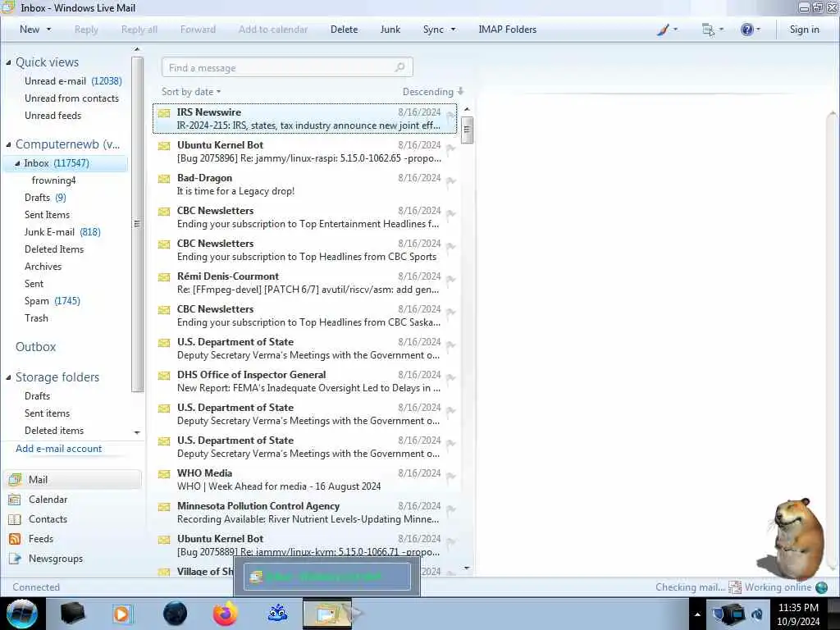This screenshot has width=840, height=630.
Task: Open the New dropdown arrow
Action: [x=48, y=30]
